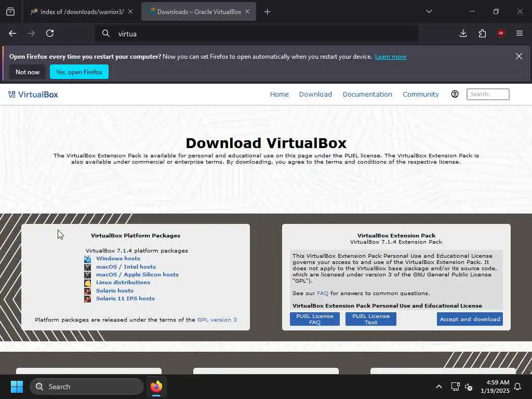The image size is (532, 399).
Task: Click the Firefox icon in taskbar
Action: (156, 387)
